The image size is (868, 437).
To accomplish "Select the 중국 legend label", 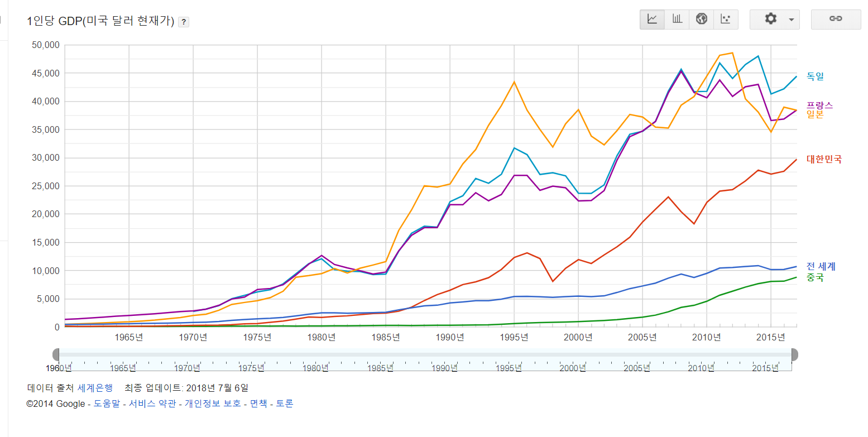I will 815,277.
